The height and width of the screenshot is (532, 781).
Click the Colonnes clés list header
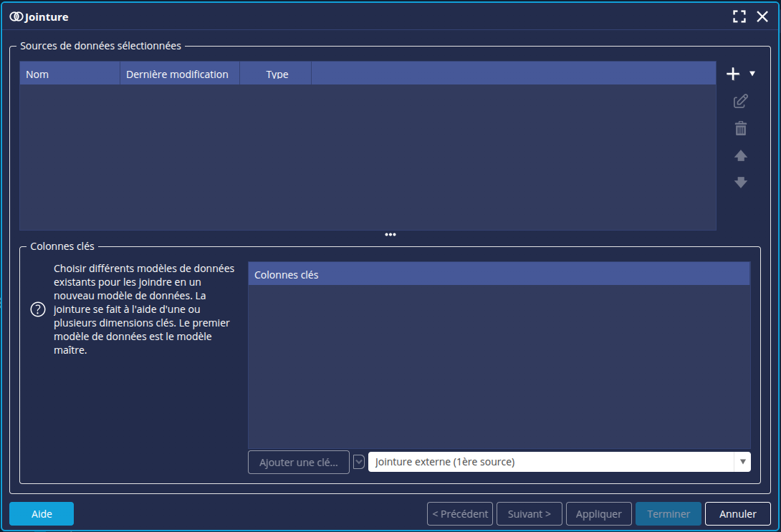pos(499,274)
